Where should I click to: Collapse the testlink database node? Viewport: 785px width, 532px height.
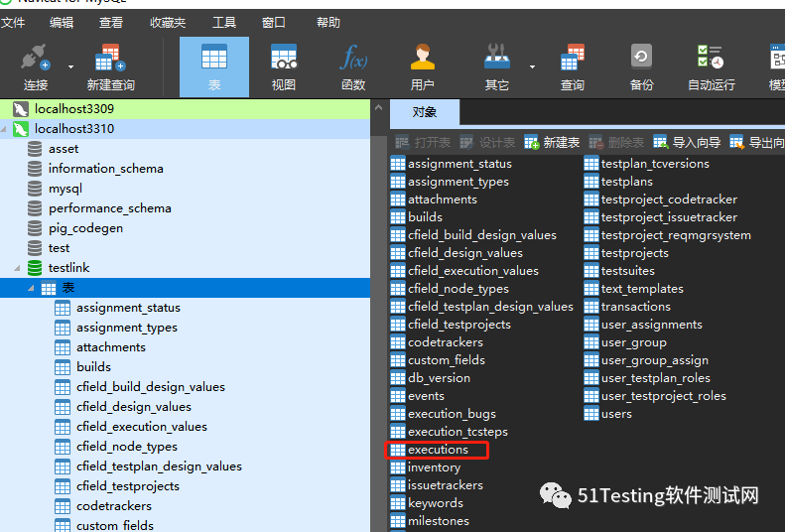coord(17,268)
